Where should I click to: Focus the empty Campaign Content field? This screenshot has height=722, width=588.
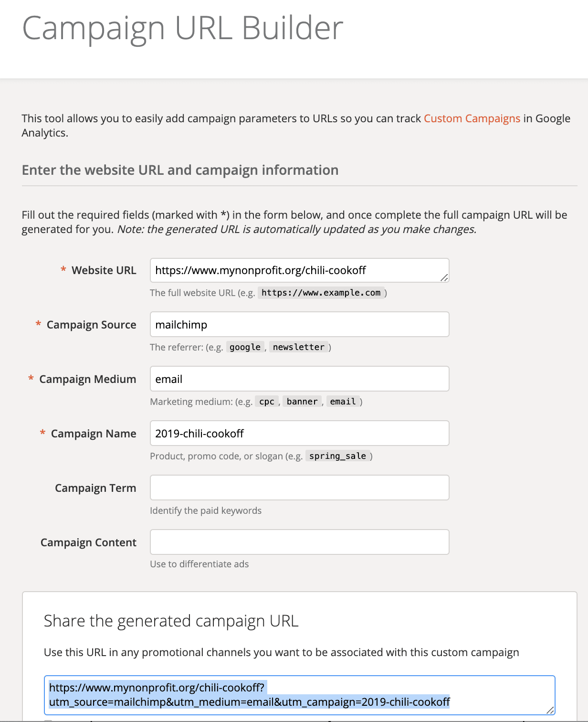[x=299, y=542]
